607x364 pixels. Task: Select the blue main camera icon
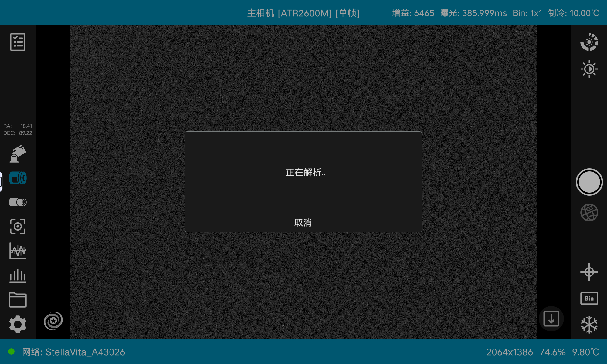pos(18,178)
